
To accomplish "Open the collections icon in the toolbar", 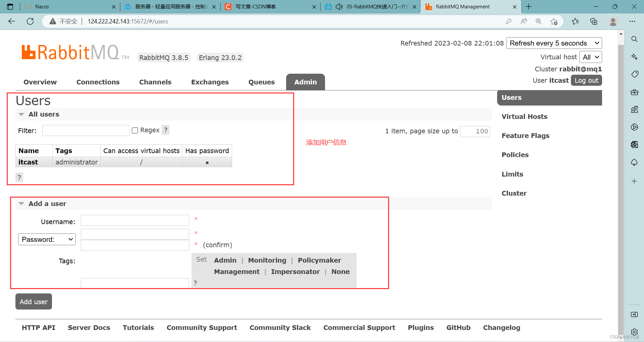I will tap(594, 21).
